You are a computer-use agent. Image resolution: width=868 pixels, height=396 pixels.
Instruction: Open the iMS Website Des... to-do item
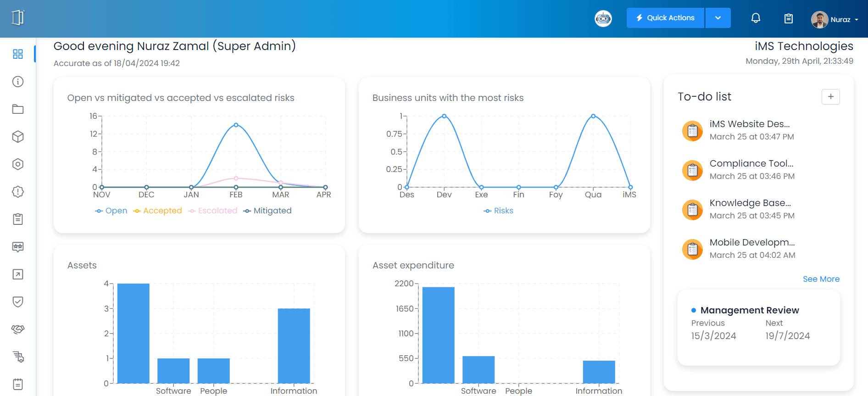(x=749, y=124)
